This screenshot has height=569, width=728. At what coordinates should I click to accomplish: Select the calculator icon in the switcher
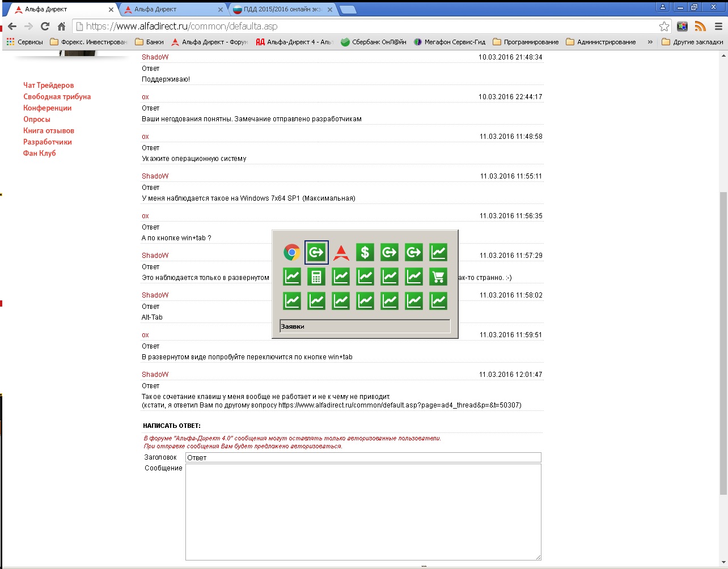[x=316, y=277]
